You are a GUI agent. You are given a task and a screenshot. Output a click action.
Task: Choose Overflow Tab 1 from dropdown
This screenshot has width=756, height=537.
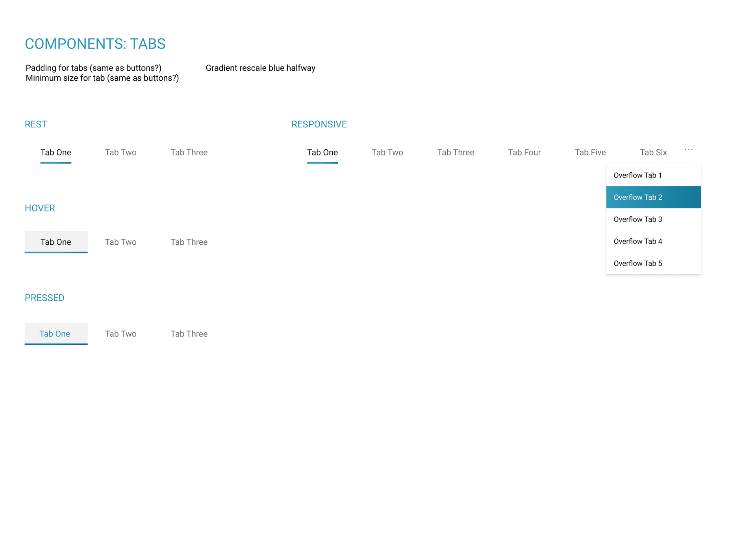(654, 175)
